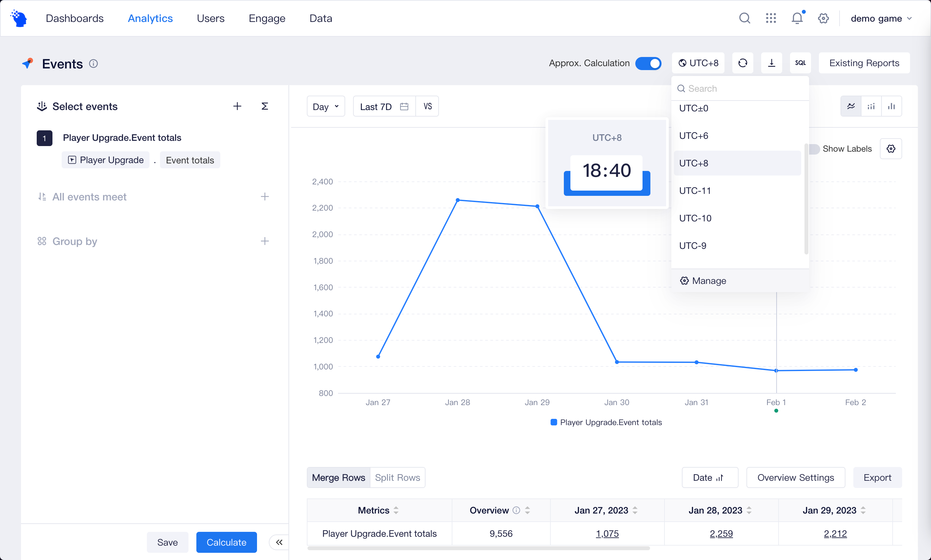This screenshot has width=931, height=560.
Task: Open Existing Reports
Action: coord(864,63)
